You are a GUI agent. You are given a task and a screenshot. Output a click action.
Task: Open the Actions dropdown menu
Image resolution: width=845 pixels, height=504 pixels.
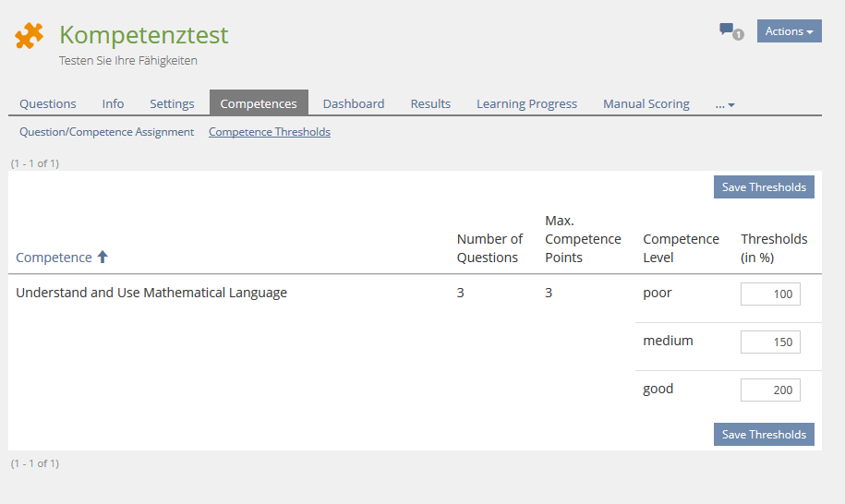point(789,31)
